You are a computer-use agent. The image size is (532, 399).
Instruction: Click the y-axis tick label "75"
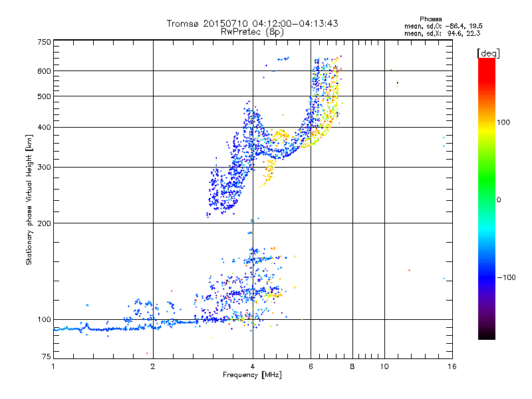click(x=47, y=356)
